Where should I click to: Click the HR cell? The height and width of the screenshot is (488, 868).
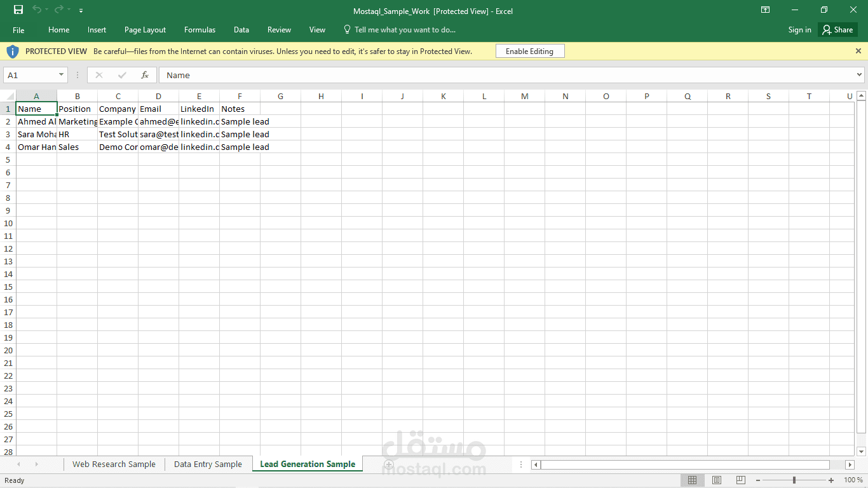click(x=77, y=134)
